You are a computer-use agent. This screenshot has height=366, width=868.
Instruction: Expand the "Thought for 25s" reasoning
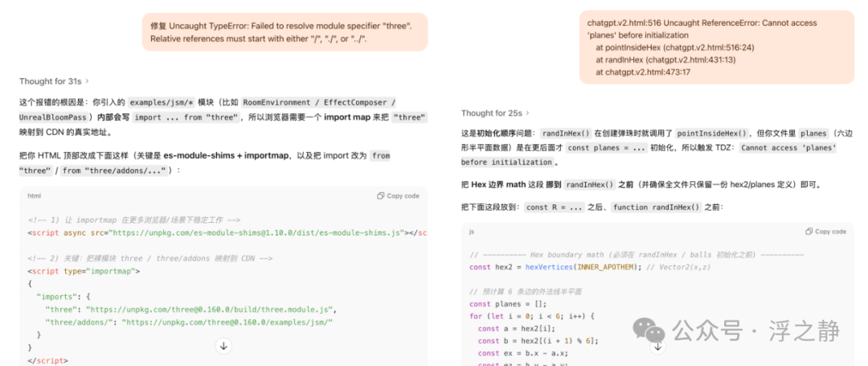[495, 113]
